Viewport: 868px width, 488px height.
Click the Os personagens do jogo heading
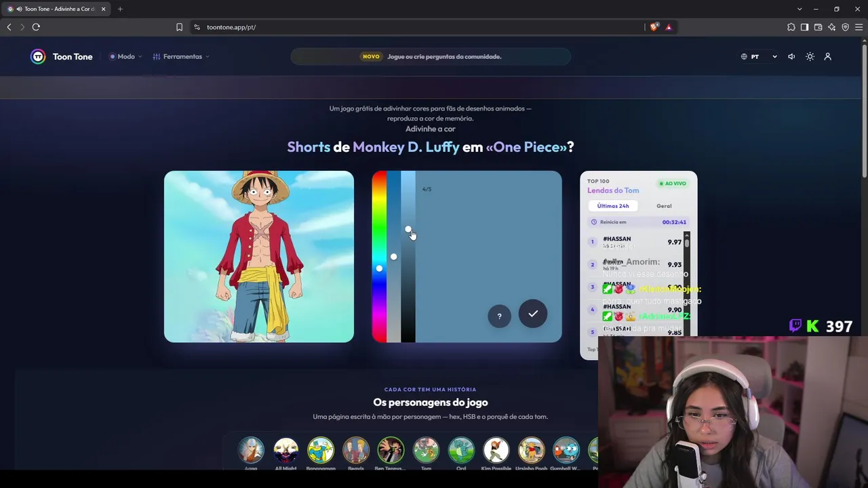[431, 403]
